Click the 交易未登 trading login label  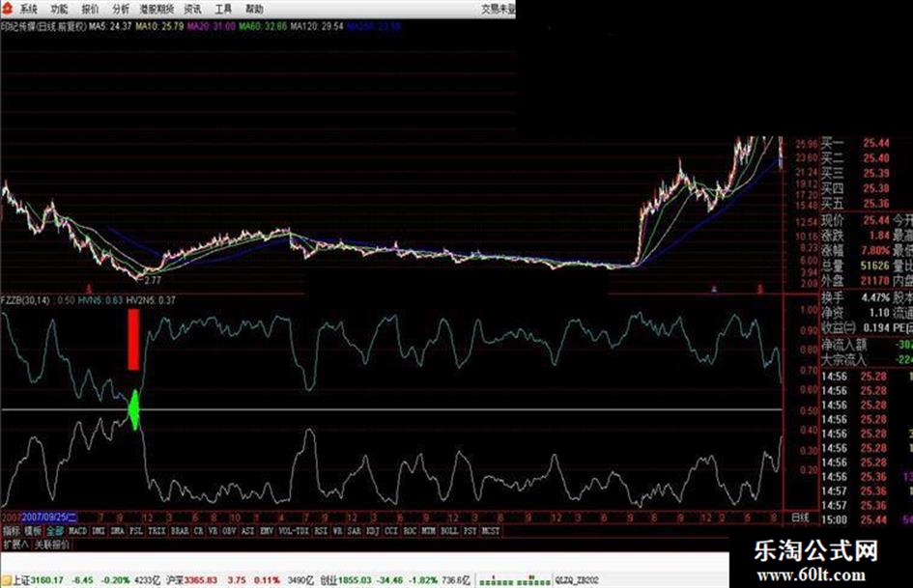(x=499, y=9)
